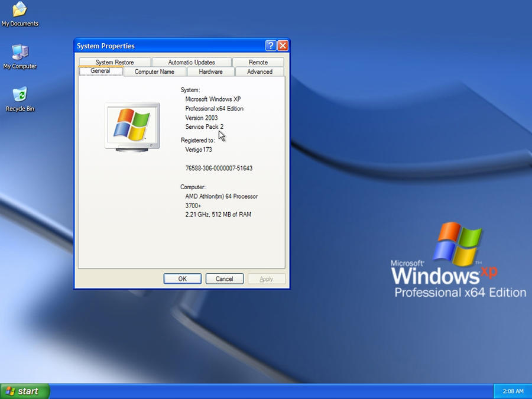532x399 pixels.
Task: Click the 'Version 2003' text
Action: [x=201, y=118]
